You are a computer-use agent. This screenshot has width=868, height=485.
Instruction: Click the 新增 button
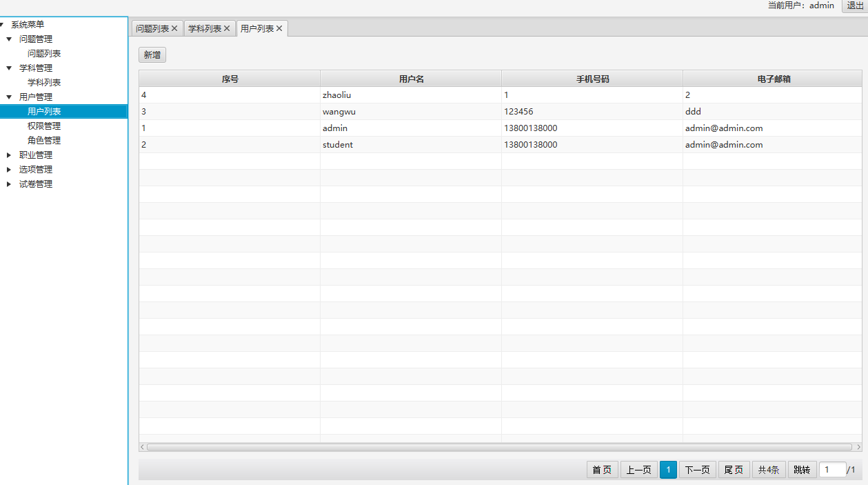click(x=152, y=55)
